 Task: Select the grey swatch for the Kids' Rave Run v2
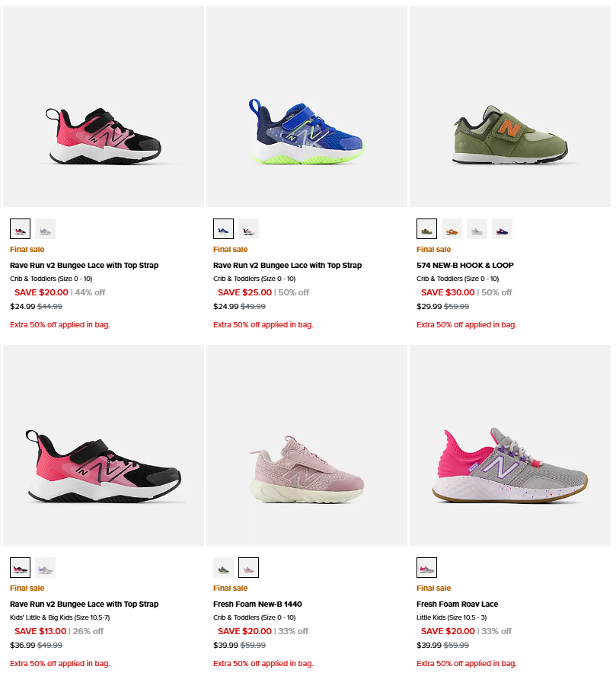pyautogui.click(x=45, y=567)
